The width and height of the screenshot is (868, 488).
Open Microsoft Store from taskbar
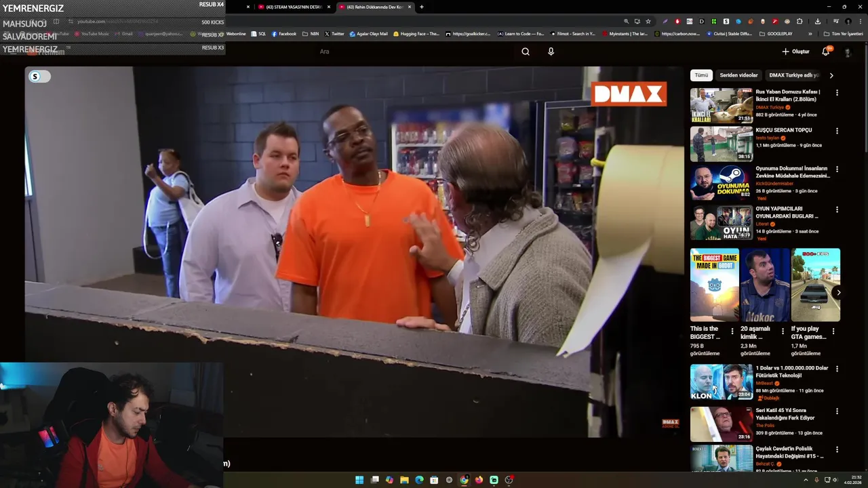click(x=434, y=480)
